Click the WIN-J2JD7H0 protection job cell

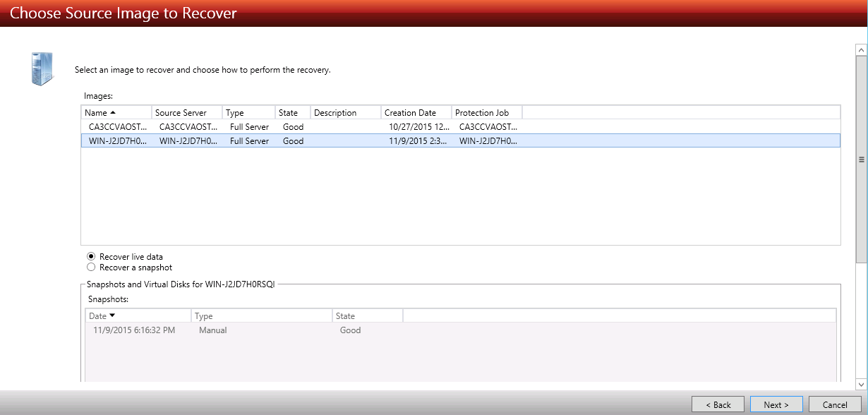pos(488,140)
